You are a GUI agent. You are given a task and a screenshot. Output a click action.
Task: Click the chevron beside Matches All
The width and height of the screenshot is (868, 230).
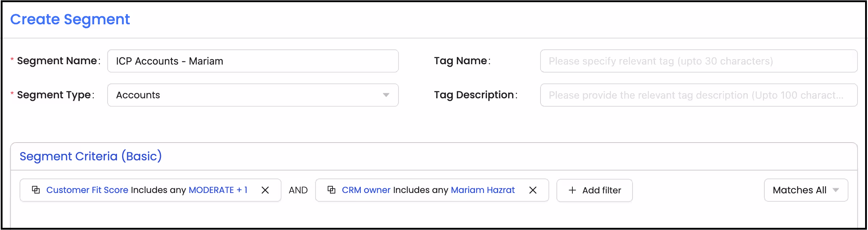[836, 190]
